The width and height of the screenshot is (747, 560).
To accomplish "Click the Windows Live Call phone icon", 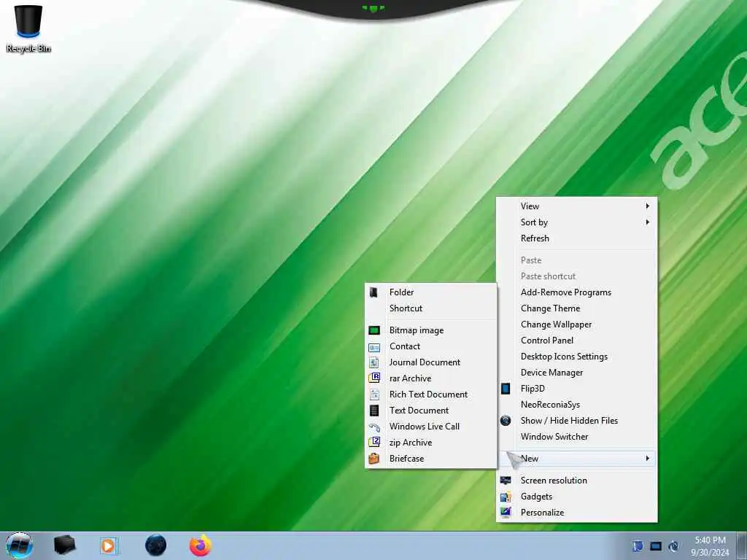I will pyautogui.click(x=374, y=427).
